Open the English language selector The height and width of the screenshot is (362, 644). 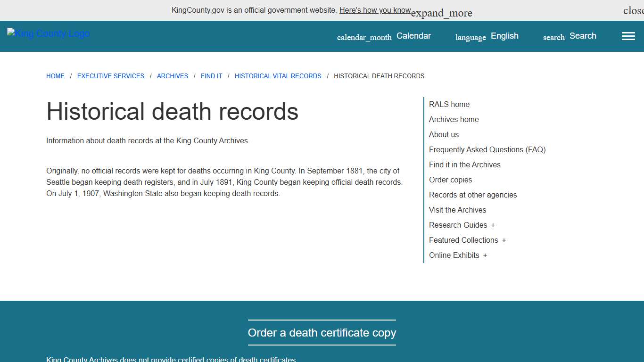tap(504, 36)
